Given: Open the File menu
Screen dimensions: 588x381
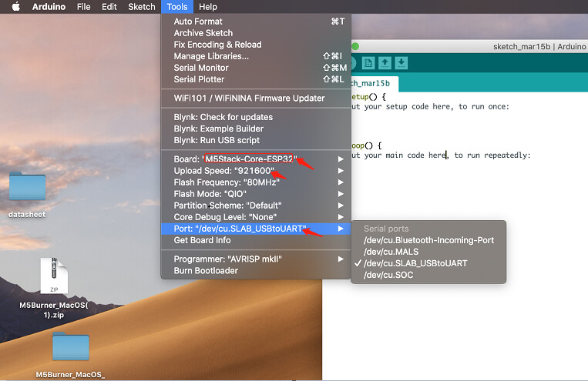Looking at the screenshot, I should click(x=84, y=7).
